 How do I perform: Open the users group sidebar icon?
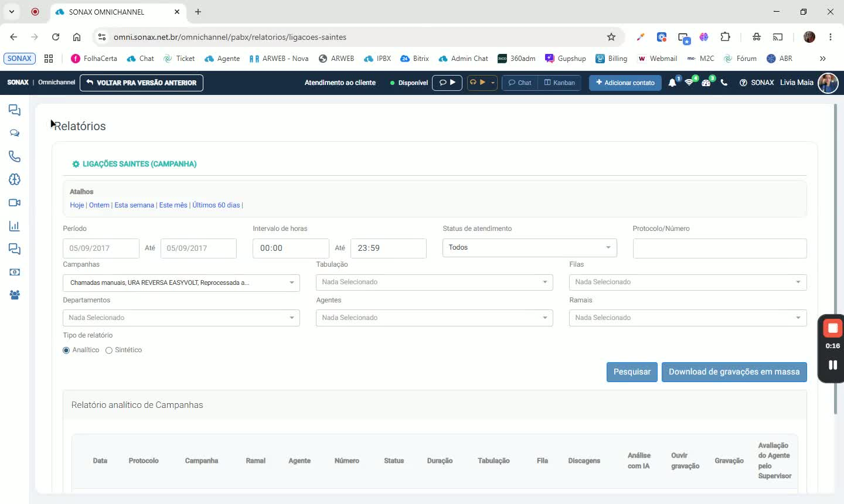pyautogui.click(x=15, y=295)
